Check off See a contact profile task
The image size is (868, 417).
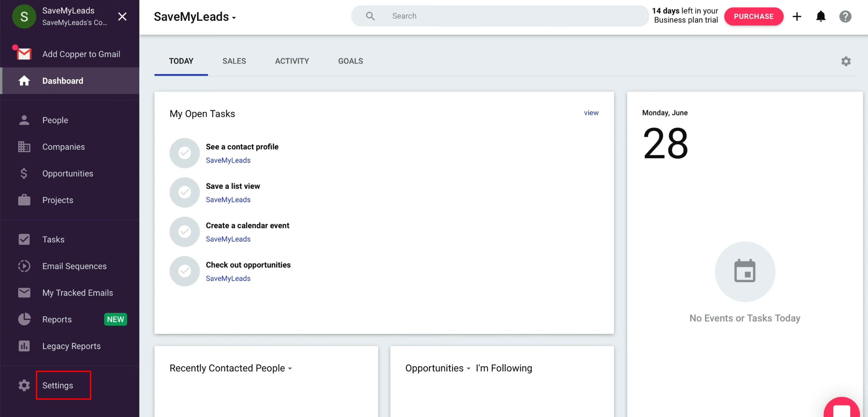184,153
